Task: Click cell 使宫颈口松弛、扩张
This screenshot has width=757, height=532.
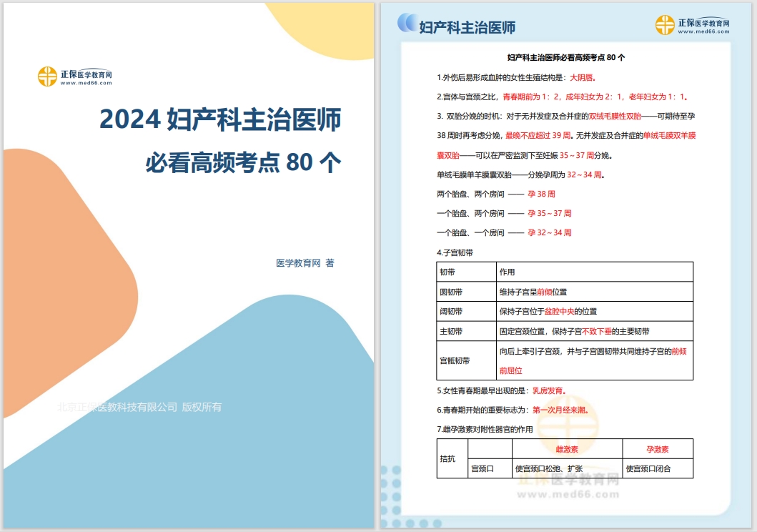Action: tap(568, 468)
